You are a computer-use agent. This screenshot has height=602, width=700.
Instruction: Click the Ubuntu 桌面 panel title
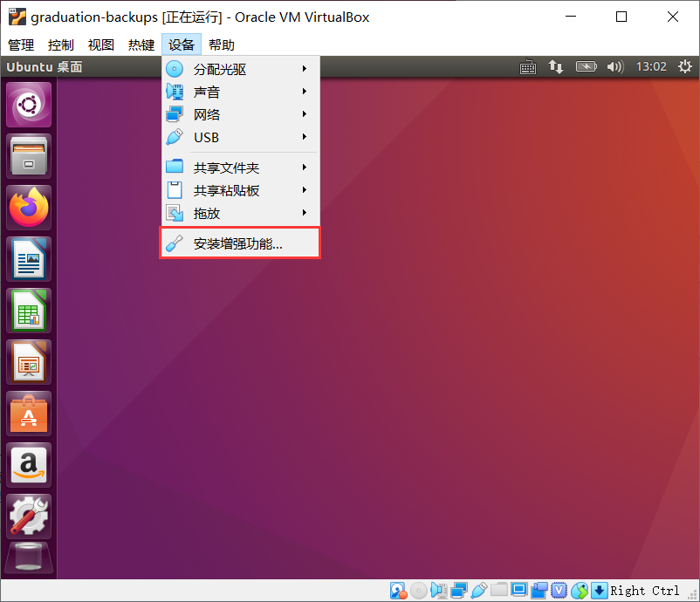pyautogui.click(x=45, y=67)
